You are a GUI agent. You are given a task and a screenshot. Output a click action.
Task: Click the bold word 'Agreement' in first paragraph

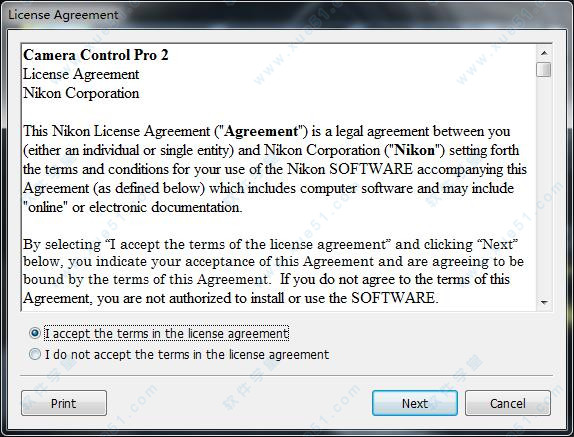point(261,131)
